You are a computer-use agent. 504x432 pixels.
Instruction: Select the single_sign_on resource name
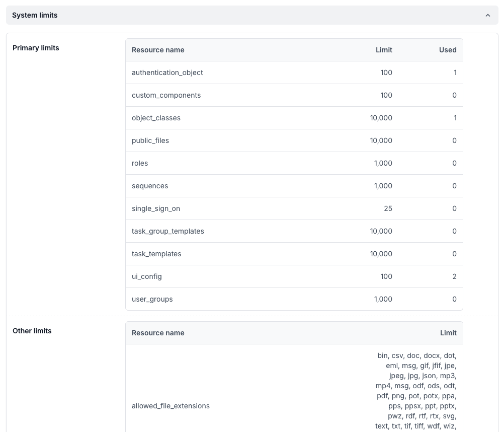[156, 209]
